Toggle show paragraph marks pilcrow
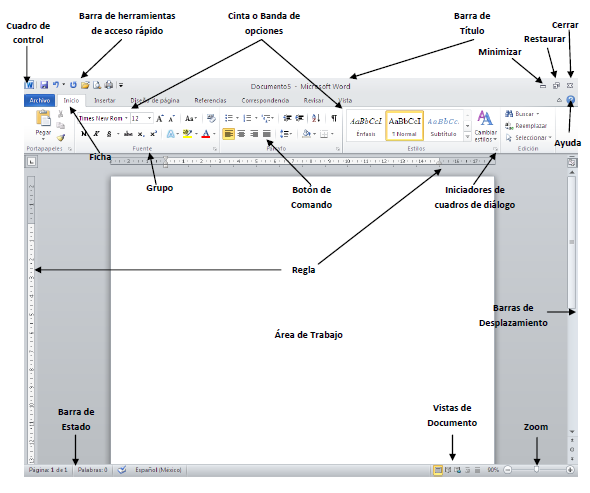This screenshot has height=493, width=590. [x=334, y=118]
